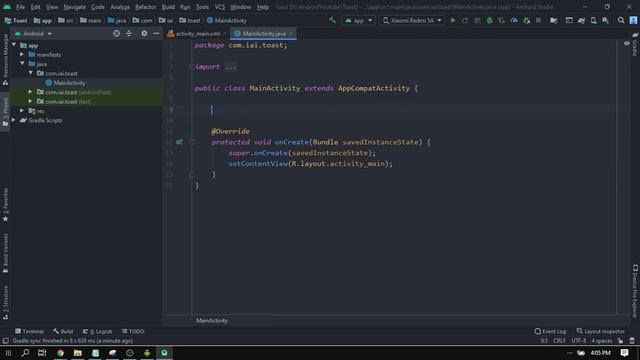The image size is (640, 360).
Task: Select the MainActivity.java editor tab
Action: click(x=263, y=34)
